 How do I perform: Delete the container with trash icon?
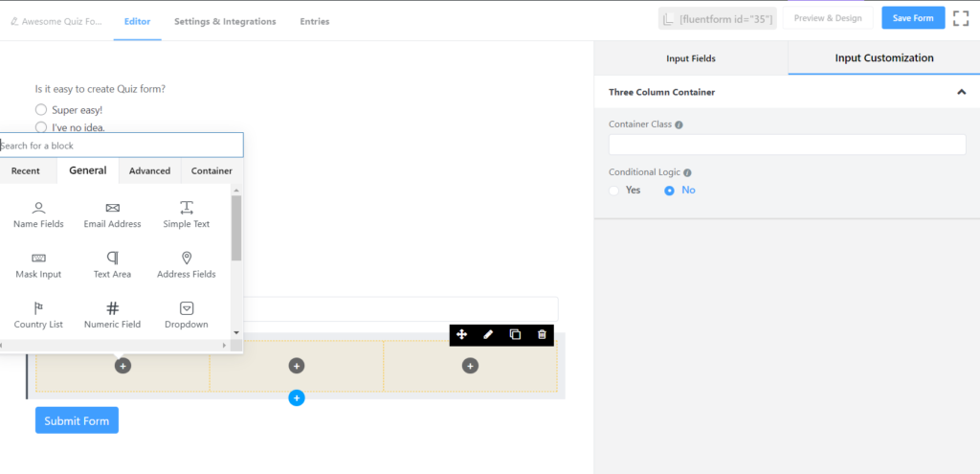coord(542,334)
